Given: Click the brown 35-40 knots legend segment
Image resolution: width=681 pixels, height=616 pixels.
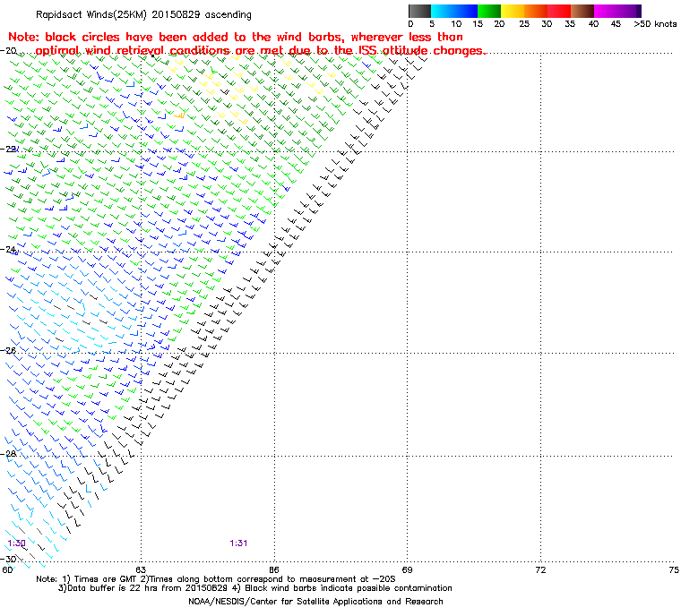Looking at the screenshot, I should (x=582, y=11).
